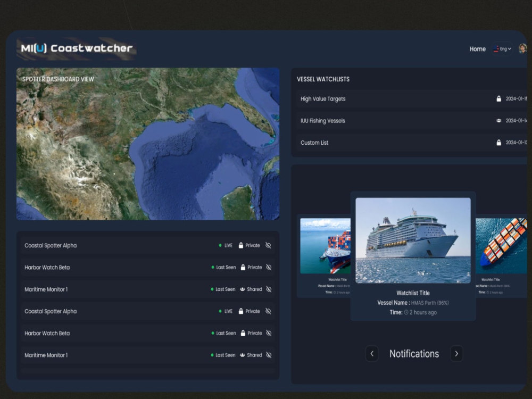Select the first Harbor Watch Beta name
This screenshot has height=399, width=532.
click(47, 268)
